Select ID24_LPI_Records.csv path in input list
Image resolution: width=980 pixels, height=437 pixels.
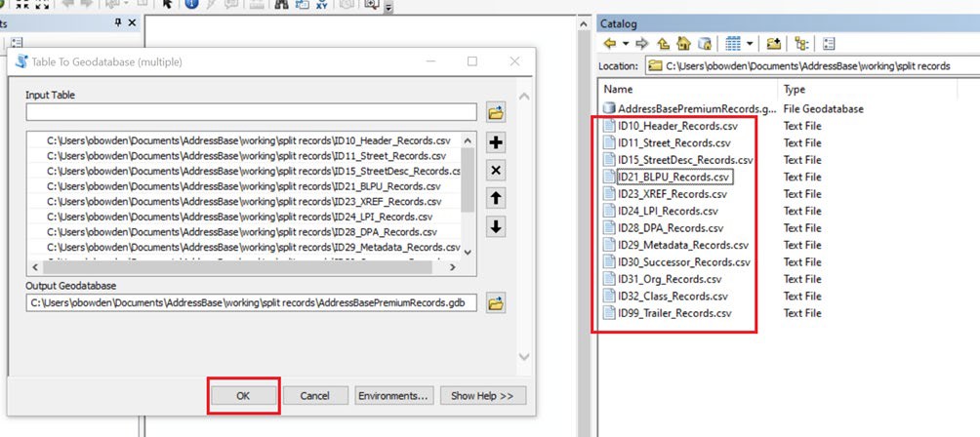(x=239, y=217)
